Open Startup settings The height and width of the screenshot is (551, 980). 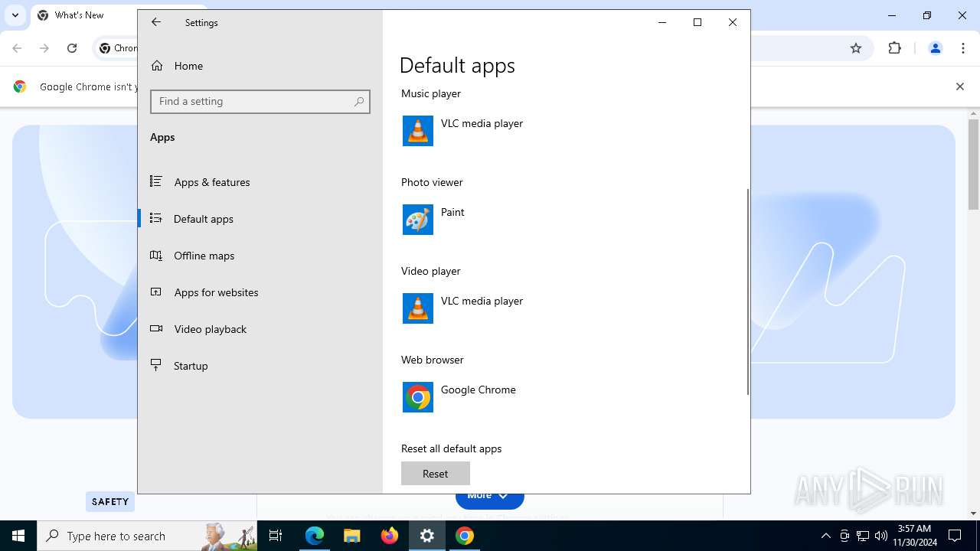coord(260,366)
